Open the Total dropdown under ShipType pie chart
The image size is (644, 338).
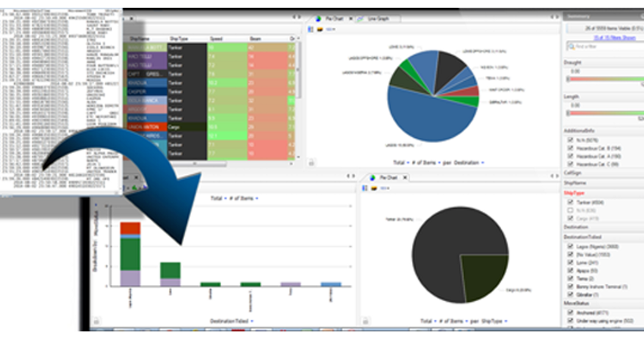tap(429, 321)
